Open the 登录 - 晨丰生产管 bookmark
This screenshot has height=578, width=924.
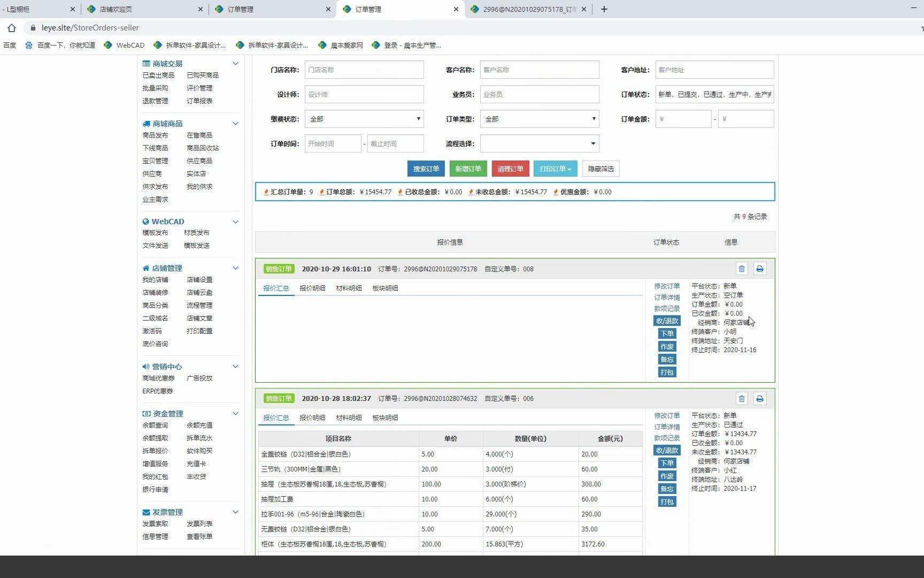[x=406, y=45]
